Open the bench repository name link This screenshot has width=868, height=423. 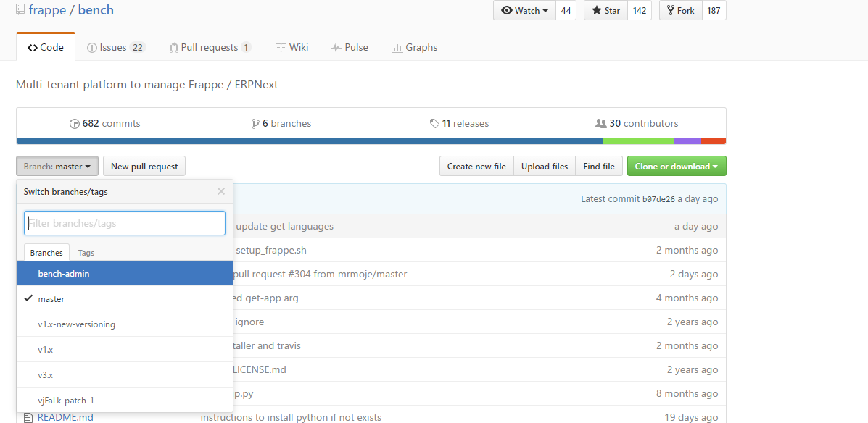[96, 10]
